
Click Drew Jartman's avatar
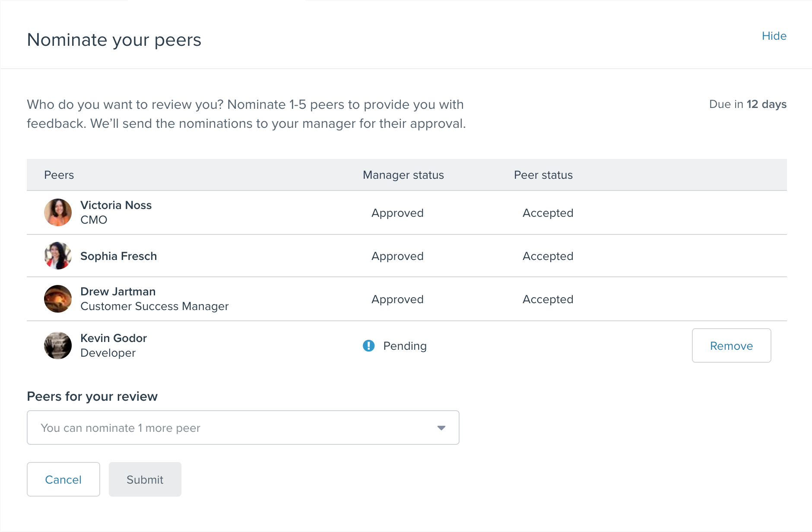pos(58,299)
